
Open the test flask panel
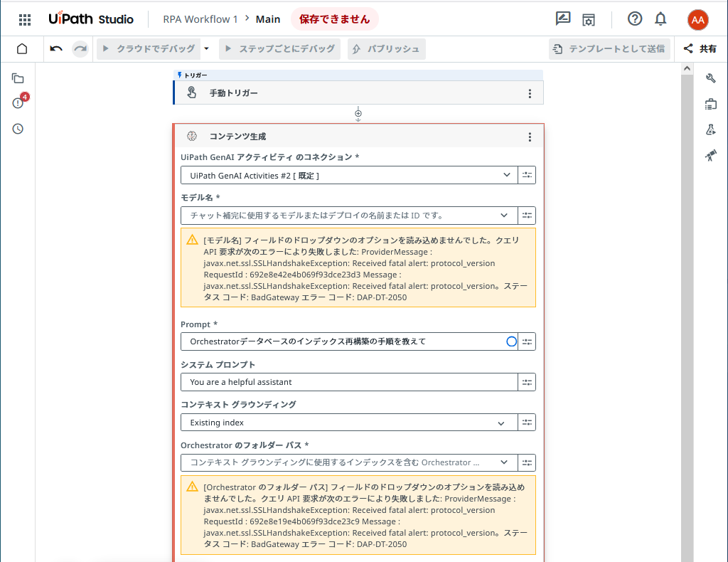(710, 129)
